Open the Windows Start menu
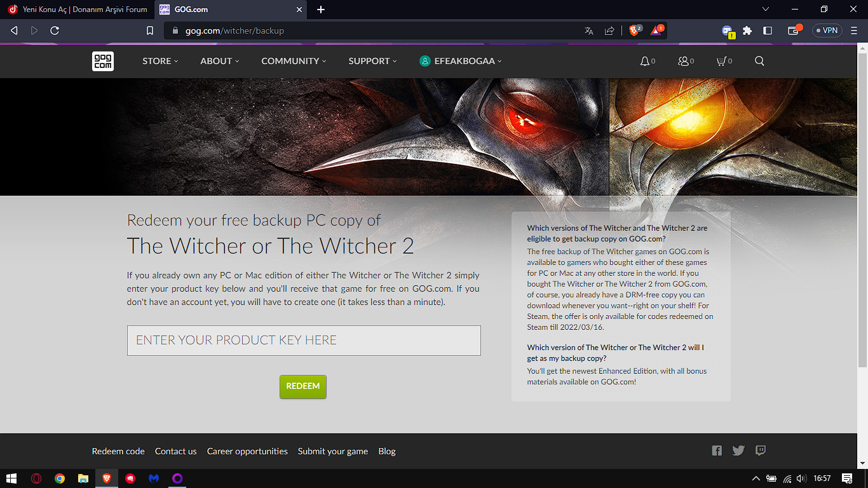The height and width of the screenshot is (488, 868). [x=11, y=478]
